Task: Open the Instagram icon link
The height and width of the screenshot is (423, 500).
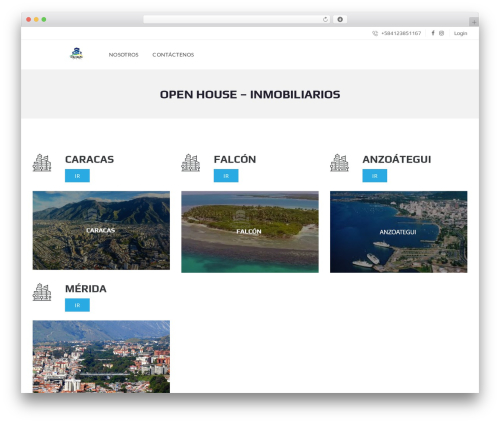Action: coord(441,33)
